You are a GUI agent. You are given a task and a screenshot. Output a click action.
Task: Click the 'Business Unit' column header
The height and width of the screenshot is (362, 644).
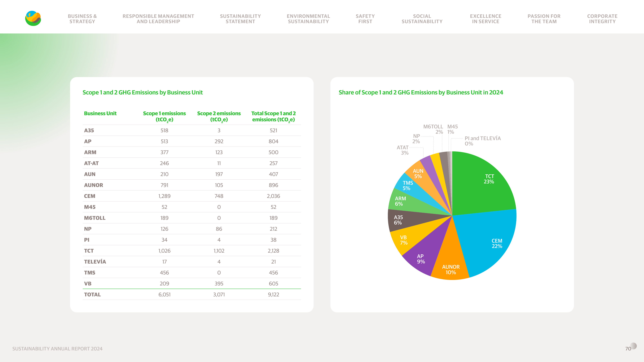click(100, 113)
